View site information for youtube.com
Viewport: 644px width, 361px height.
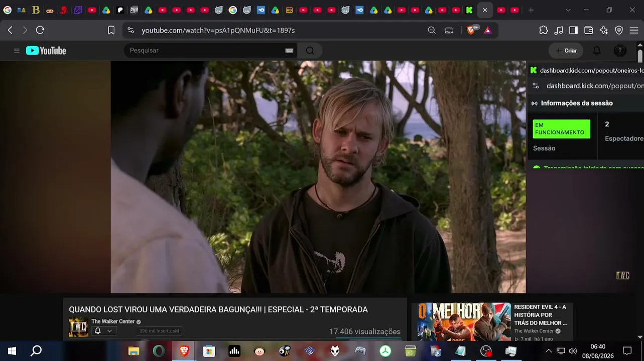[x=131, y=30]
